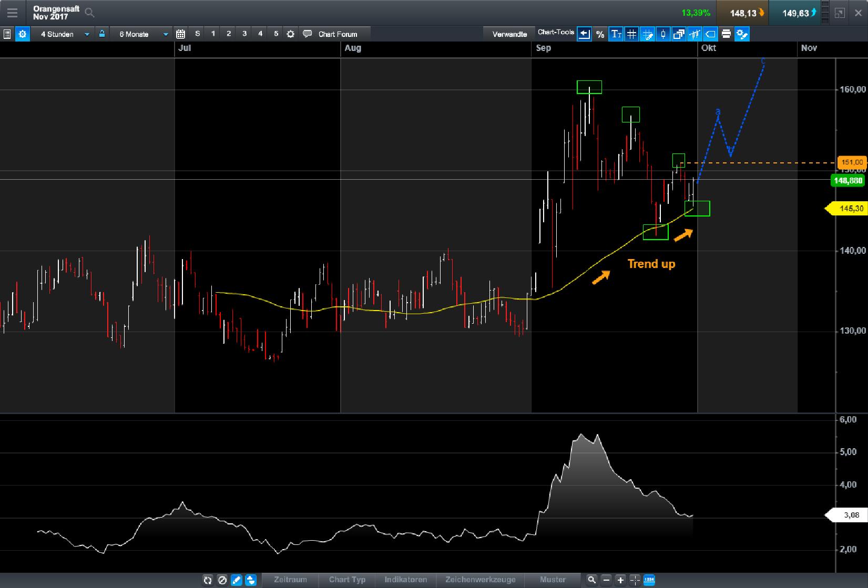
Task: Click the percent scale icon
Action: coord(600,34)
